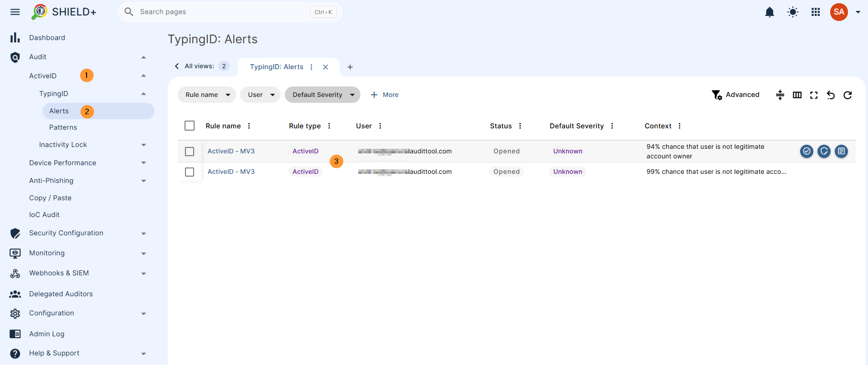Open IoC Audit page
Viewport: 868px width, 365px height.
point(44,215)
